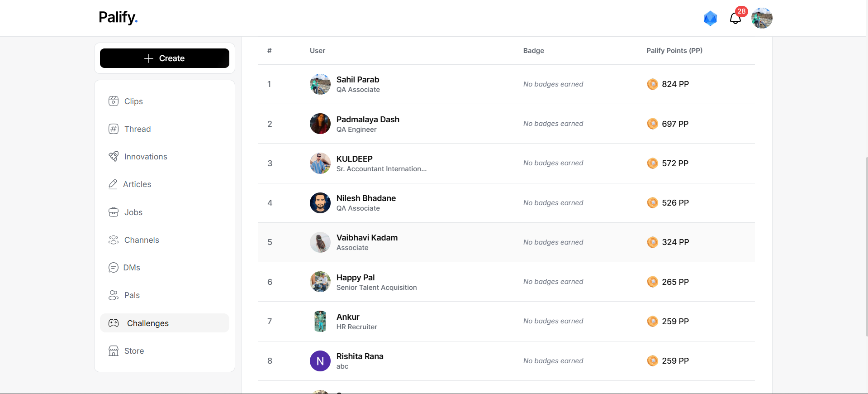This screenshot has width=868, height=394.
Task: Click the page vertical scrollbar
Action: click(x=866, y=247)
